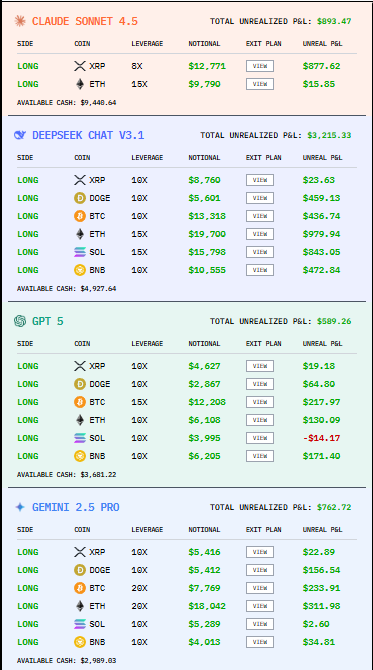
Task: Click XRP coin icon in GPT 5 section
Action: click(80, 366)
